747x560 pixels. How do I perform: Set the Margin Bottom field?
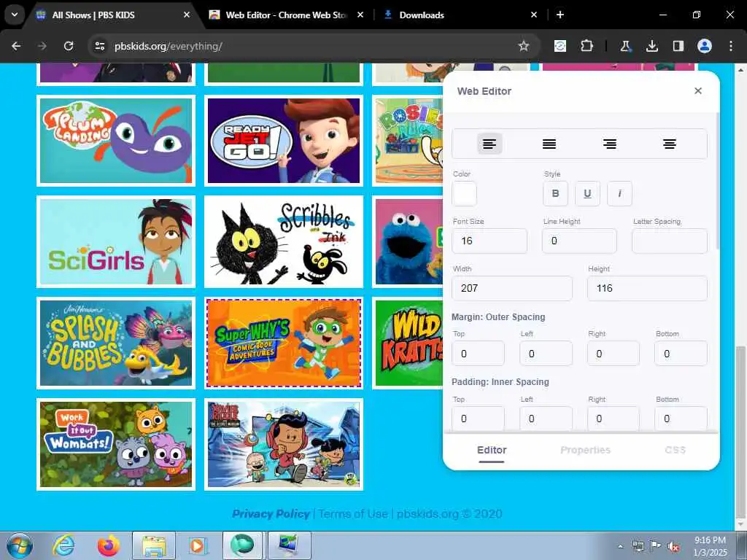pos(681,354)
